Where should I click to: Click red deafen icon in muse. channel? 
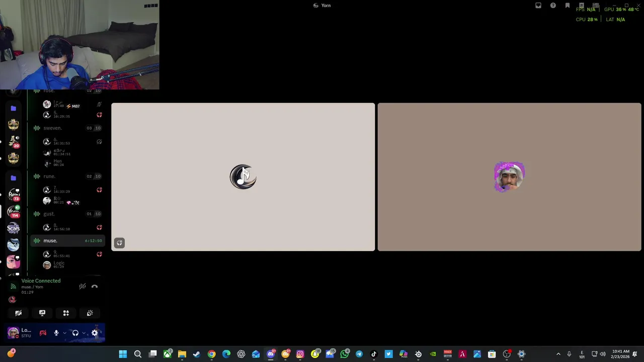coord(99,254)
